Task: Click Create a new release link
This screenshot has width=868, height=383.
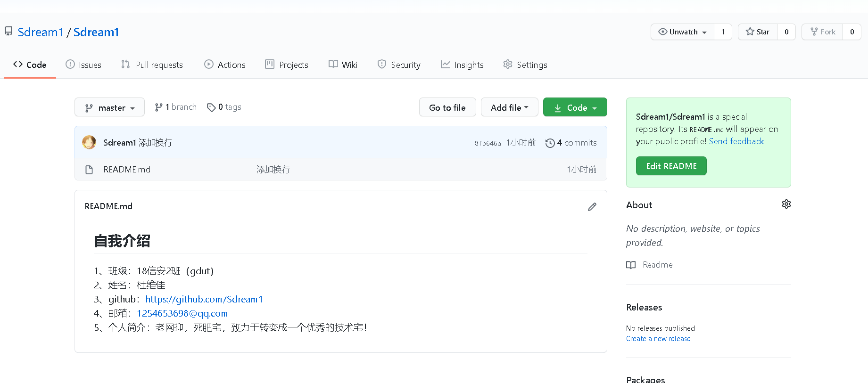Action: [x=658, y=339]
